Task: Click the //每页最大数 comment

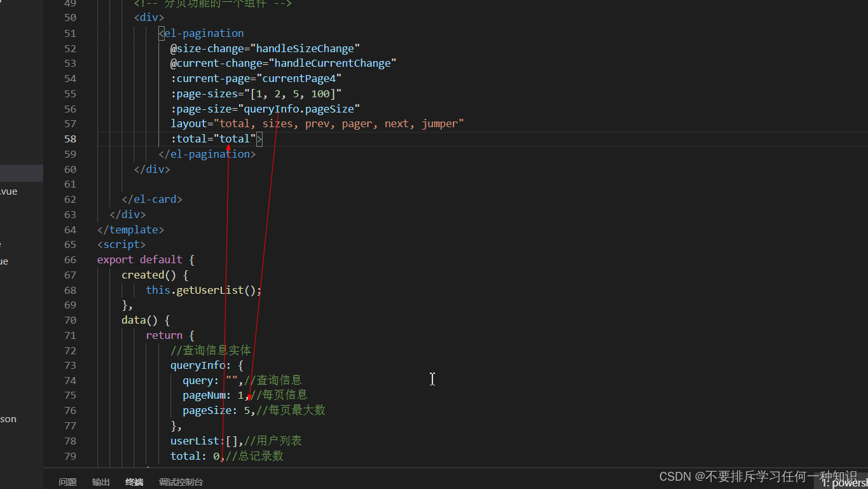Action: [291, 411]
